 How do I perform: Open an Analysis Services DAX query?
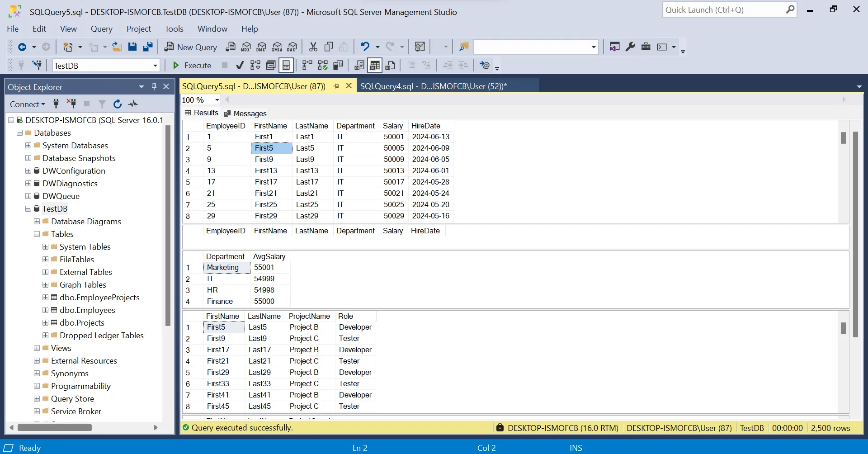coord(292,47)
